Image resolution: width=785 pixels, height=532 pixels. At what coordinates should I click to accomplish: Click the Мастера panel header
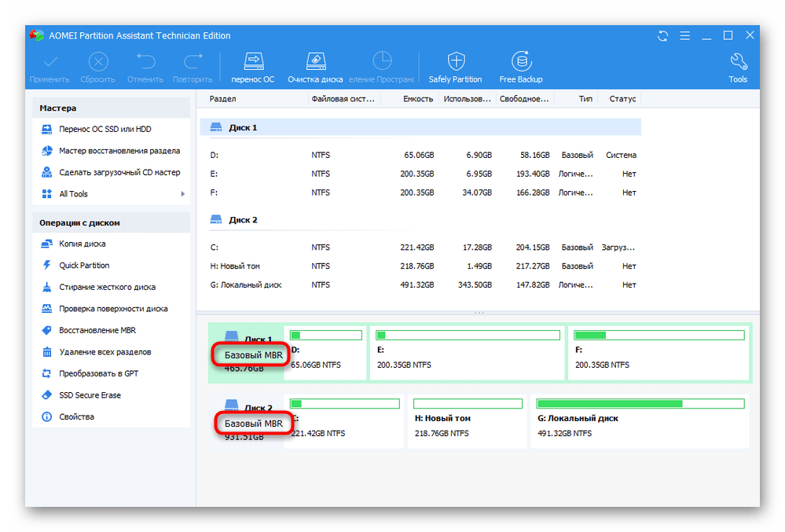111,108
